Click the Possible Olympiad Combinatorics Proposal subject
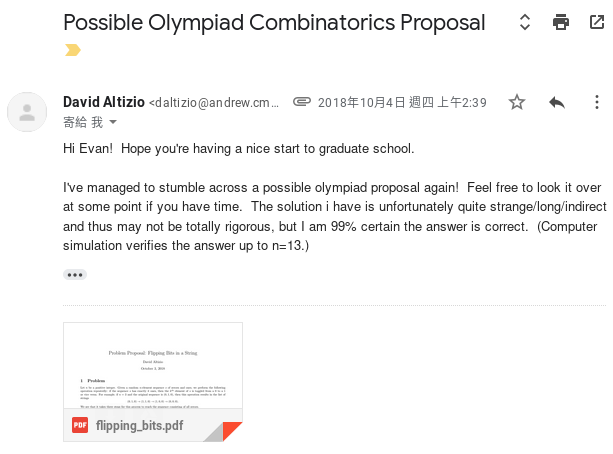The height and width of the screenshot is (454, 613). [x=274, y=22]
